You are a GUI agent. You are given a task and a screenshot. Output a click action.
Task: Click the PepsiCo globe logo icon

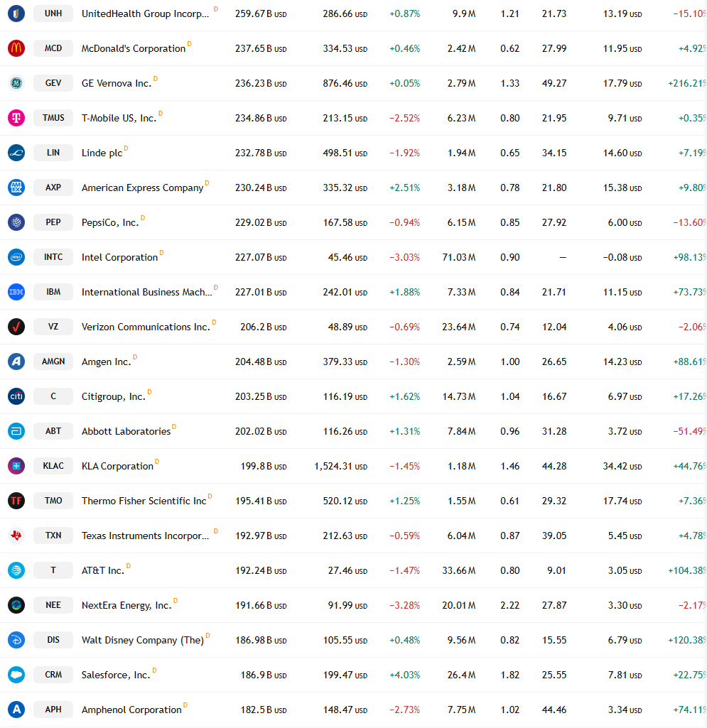tap(16, 222)
